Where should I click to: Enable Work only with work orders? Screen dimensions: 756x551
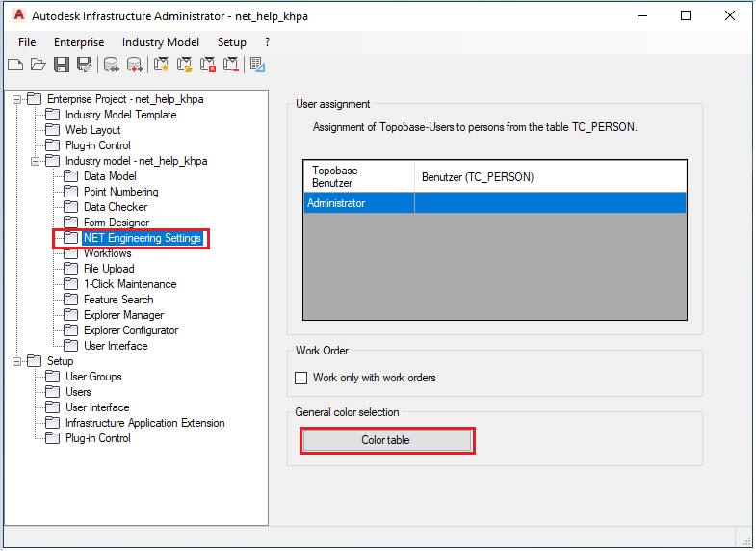pyautogui.click(x=301, y=378)
